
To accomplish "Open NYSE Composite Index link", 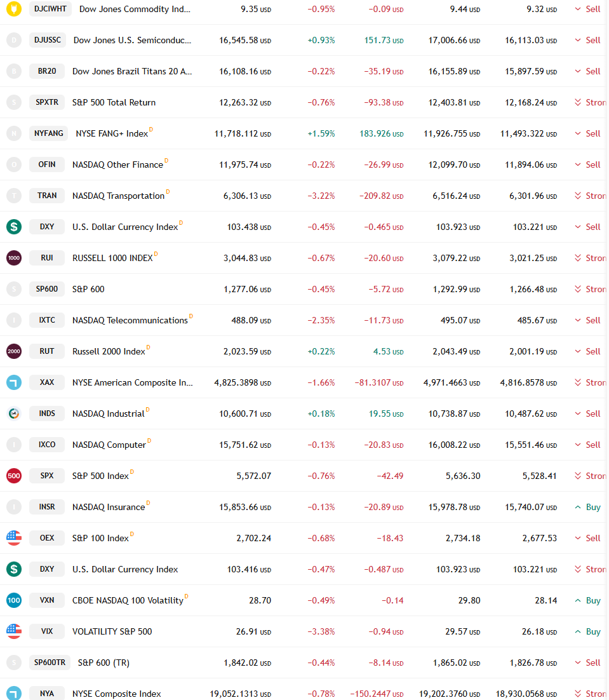I will [x=116, y=694].
